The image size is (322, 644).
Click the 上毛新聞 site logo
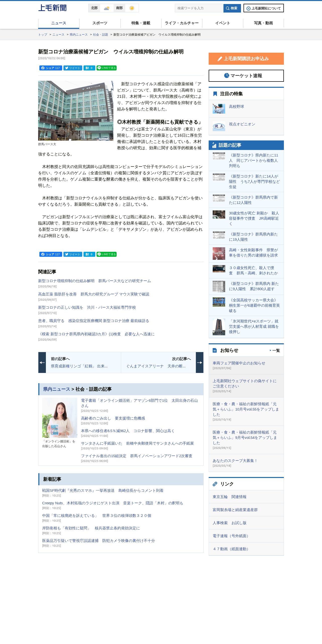(x=52, y=8)
